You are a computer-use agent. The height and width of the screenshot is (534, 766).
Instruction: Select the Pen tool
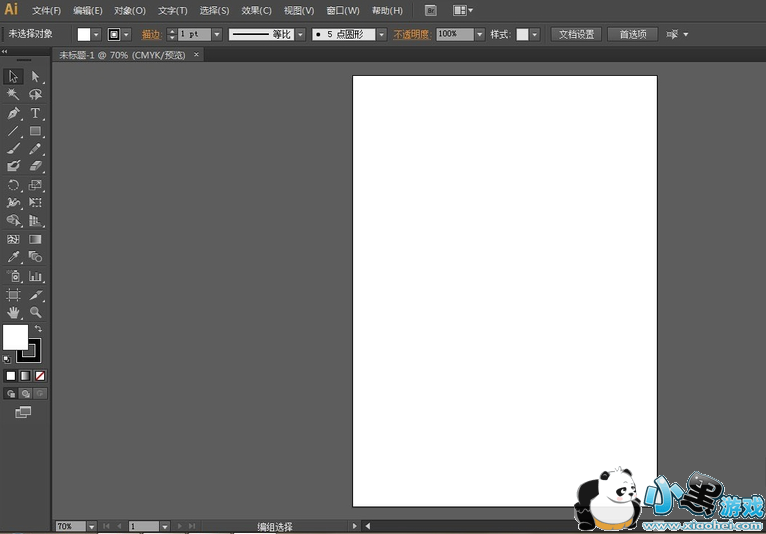(x=14, y=113)
